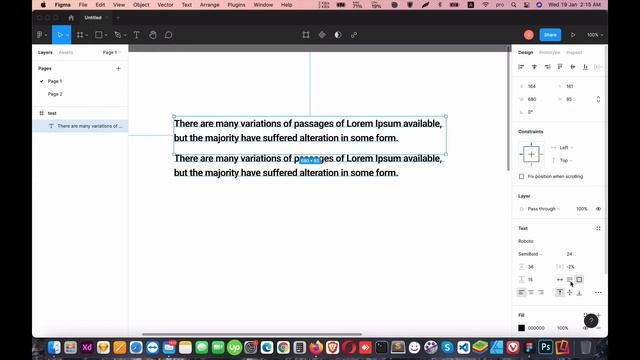The width and height of the screenshot is (640, 360).
Task: Open text Type details ellipsis
Action: click(x=598, y=293)
